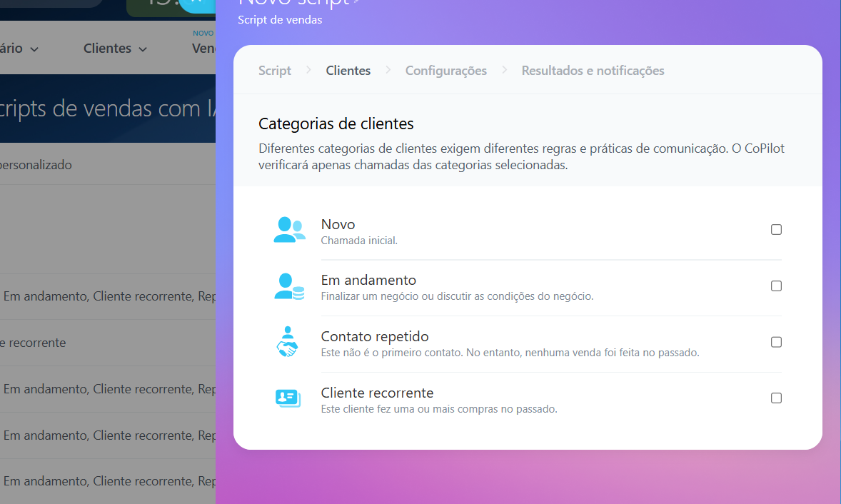
Task: Click the breadcrumb arrow after Configurações
Action: click(504, 70)
